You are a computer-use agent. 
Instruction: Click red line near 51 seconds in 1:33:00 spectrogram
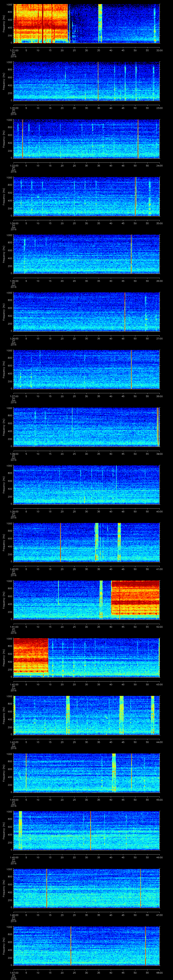coord(138,139)
